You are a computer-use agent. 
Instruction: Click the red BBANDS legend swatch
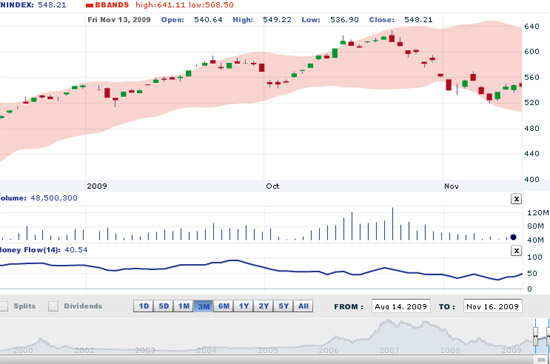pyautogui.click(x=89, y=5)
